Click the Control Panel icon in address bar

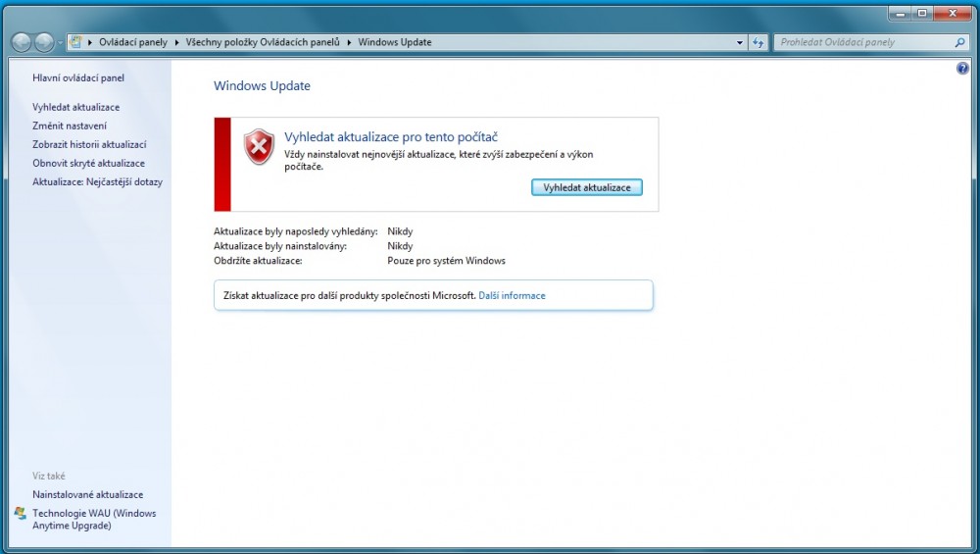(x=75, y=42)
